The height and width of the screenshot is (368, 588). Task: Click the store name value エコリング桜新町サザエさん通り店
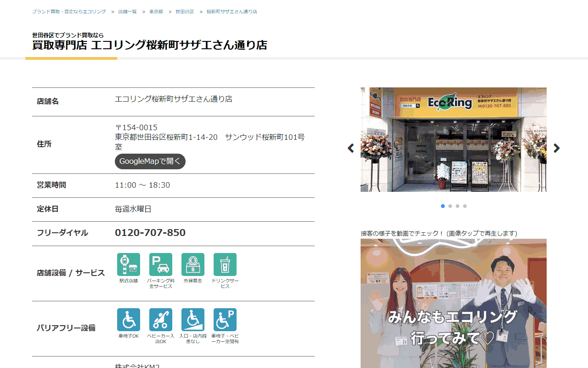point(174,99)
